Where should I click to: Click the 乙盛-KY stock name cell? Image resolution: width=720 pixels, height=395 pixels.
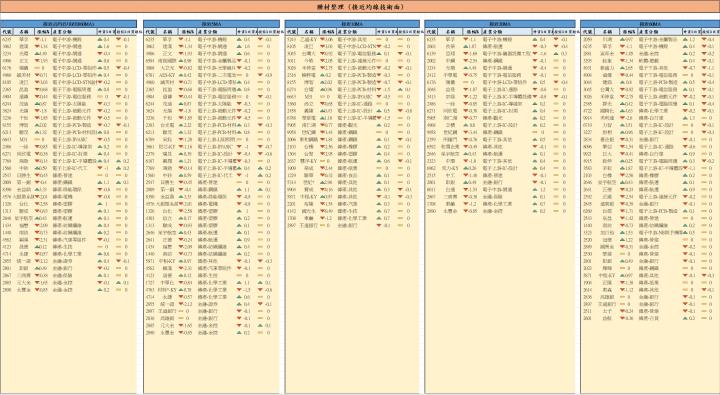pos(308,40)
